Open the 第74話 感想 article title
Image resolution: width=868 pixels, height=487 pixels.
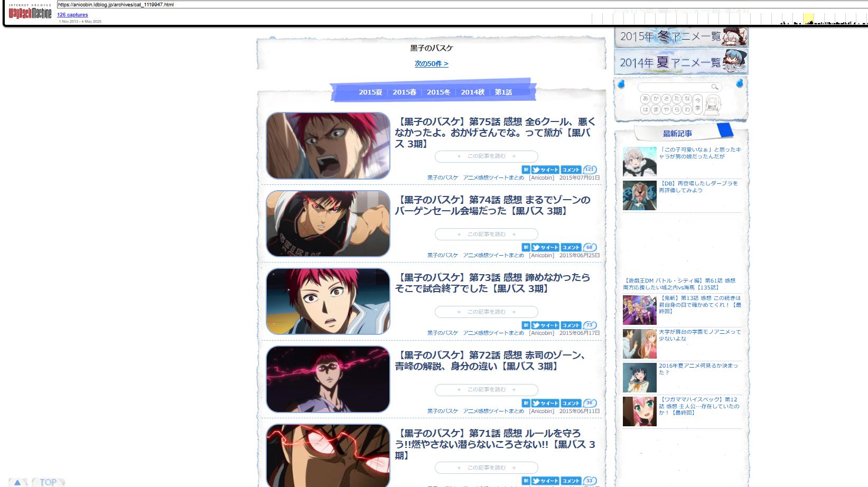(x=493, y=205)
